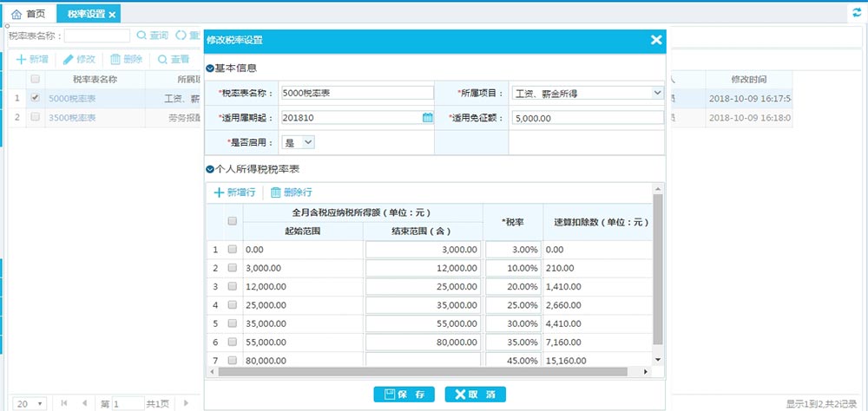Click the 税率表名称 column header in the list

click(95, 79)
